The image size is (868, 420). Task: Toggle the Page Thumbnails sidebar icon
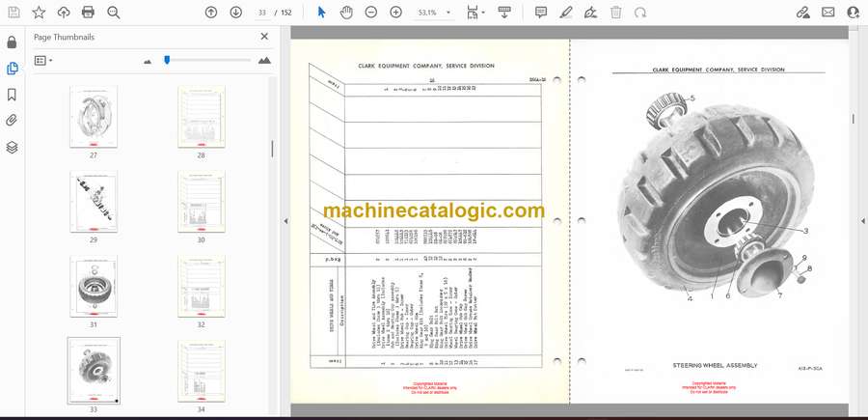12,69
